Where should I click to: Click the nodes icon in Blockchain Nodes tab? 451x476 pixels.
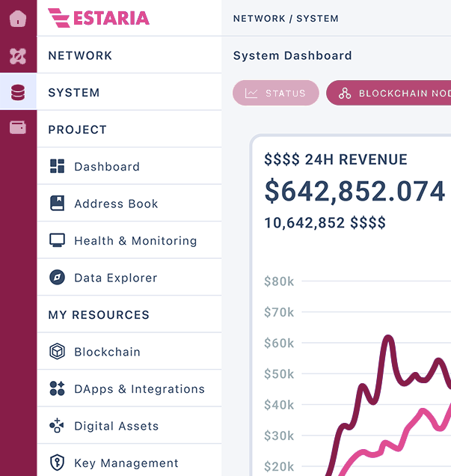[x=345, y=94]
